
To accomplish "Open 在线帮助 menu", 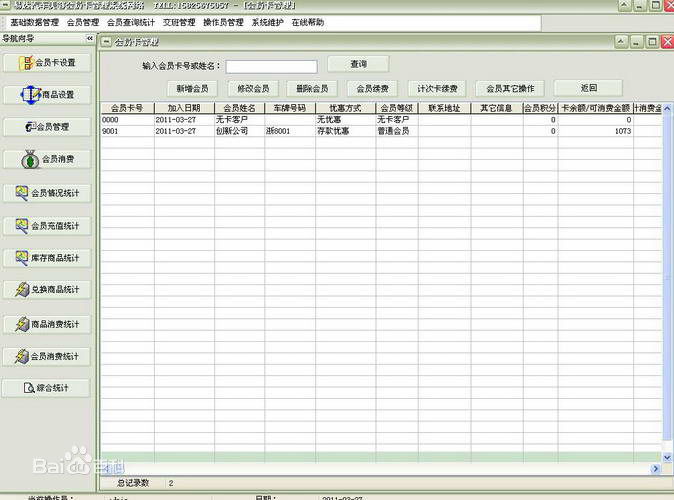I will 308,22.
